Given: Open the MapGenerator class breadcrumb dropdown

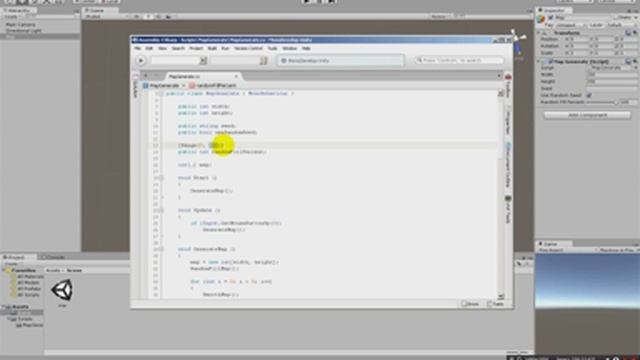Looking at the screenshot, I should (x=164, y=86).
